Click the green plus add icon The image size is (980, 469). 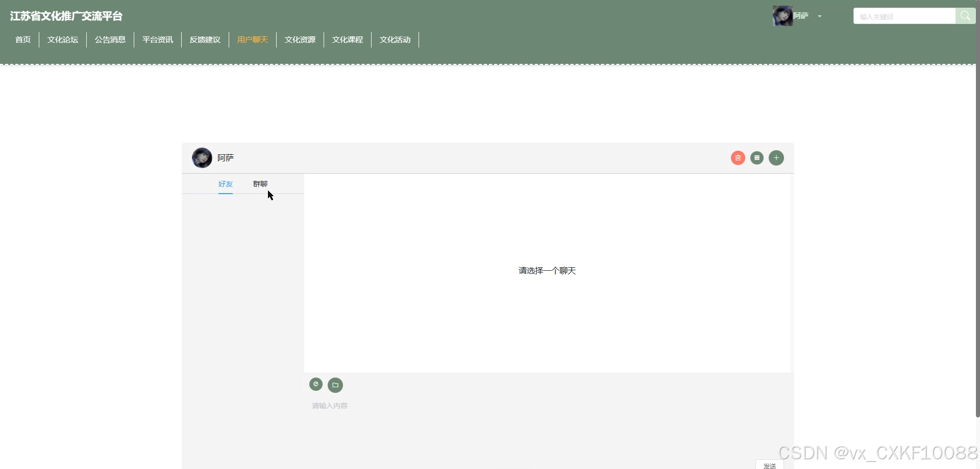pos(776,158)
